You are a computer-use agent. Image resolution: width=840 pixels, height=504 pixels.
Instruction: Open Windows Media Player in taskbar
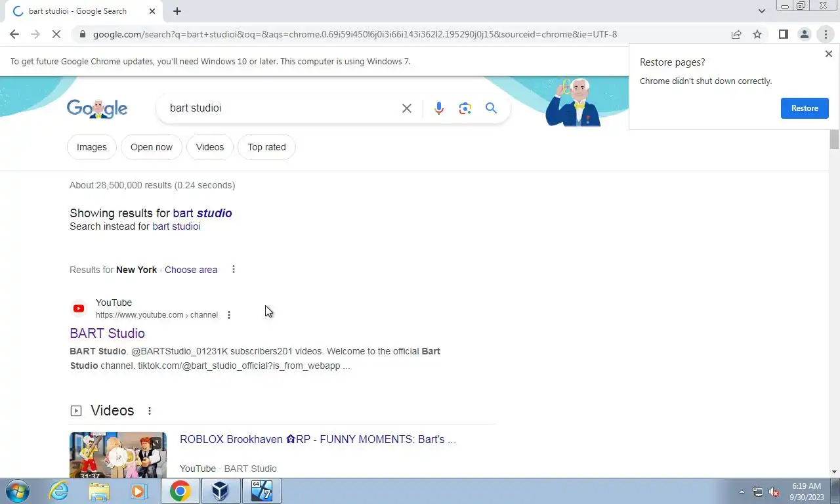(138, 491)
